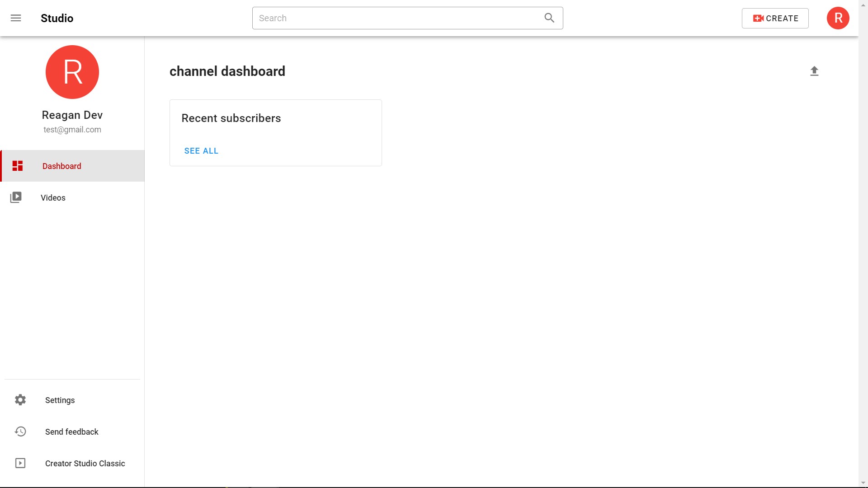Viewport: 868px width, 488px height.
Task: Click the Dashboard grid icon
Action: coord(18,166)
